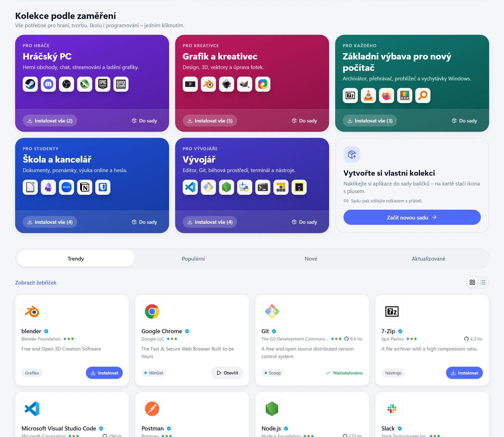Open Google Chrome with Otevřít button
Viewport: 504px width, 437px height.
227,373
